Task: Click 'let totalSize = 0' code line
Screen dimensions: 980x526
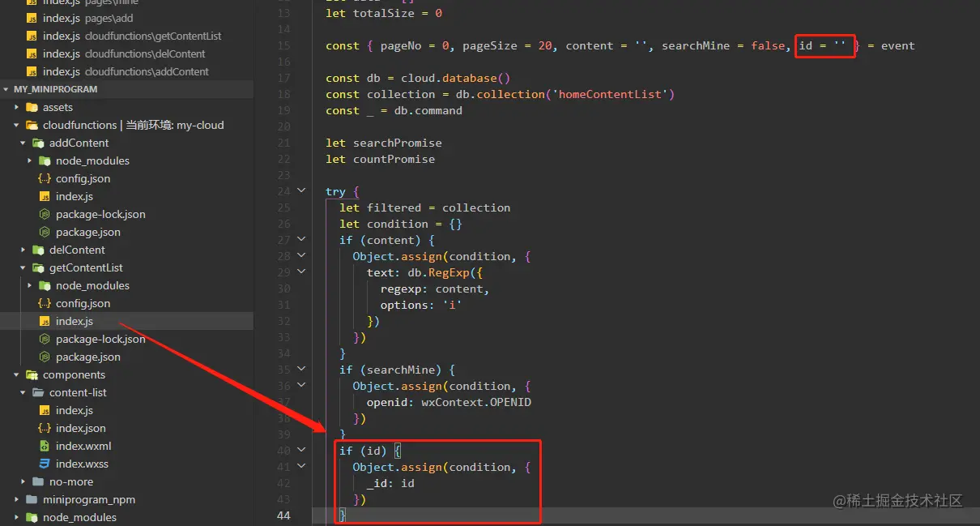Action: (x=384, y=13)
